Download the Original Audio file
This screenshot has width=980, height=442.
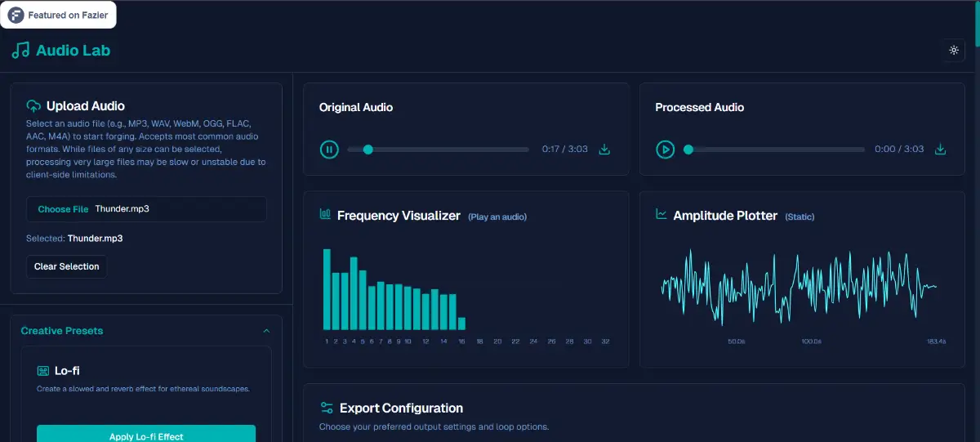pyautogui.click(x=604, y=150)
